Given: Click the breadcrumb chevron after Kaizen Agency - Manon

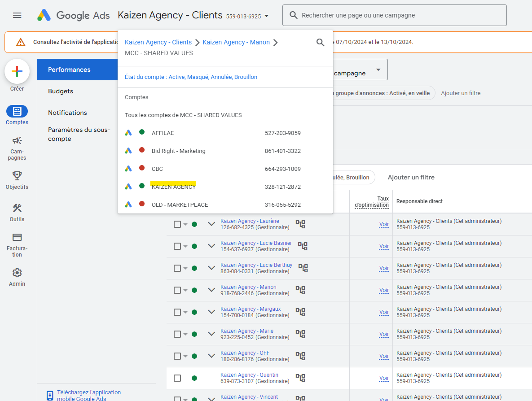Looking at the screenshot, I should [276, 42].
